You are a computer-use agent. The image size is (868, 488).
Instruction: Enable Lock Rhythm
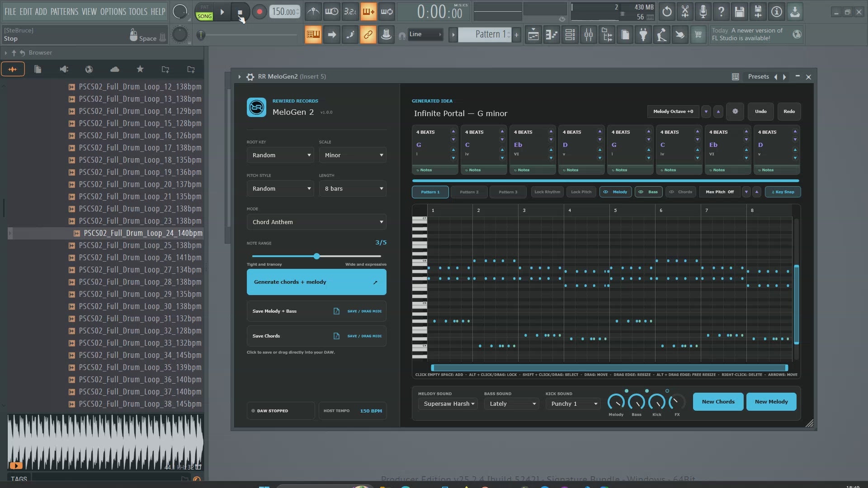(547, 192)
